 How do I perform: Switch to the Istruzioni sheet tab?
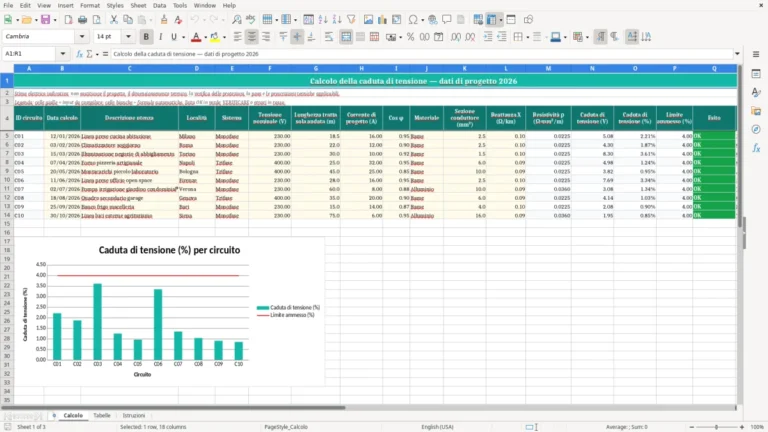tap(134, 415)
